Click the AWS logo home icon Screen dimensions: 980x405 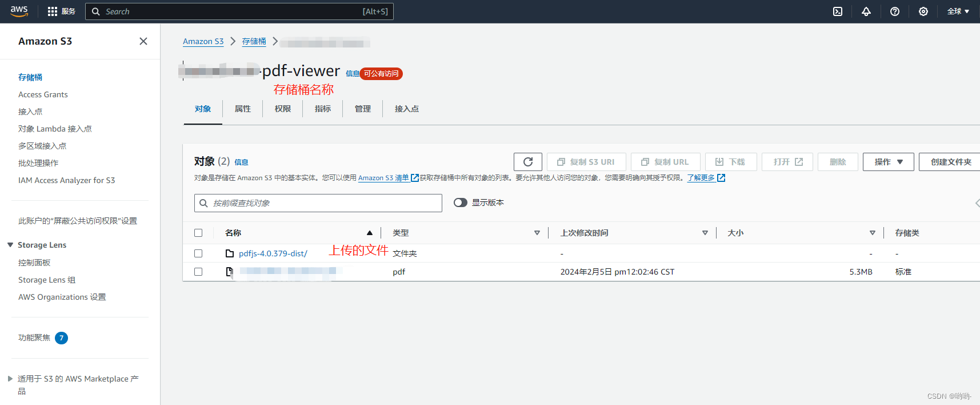tap(19, 11)
